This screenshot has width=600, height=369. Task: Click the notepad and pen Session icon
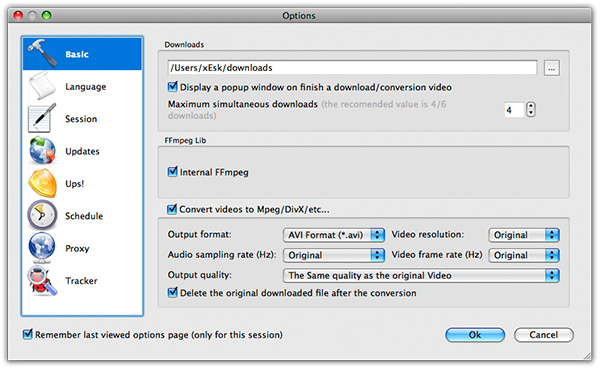[x=42, y=118]
